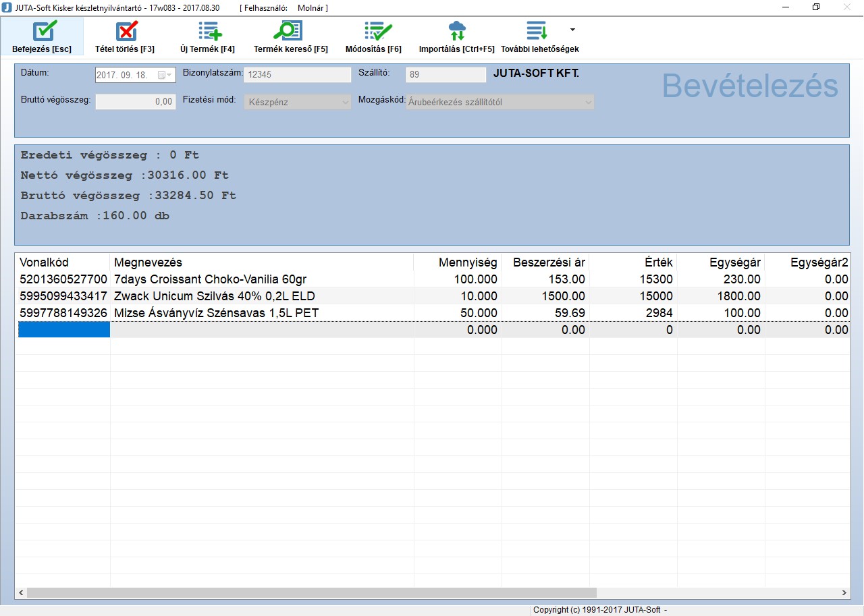Click the Befejezés checkmark icon
The image size is (864, 616).
pyautogui.click(x=45, y=31)
